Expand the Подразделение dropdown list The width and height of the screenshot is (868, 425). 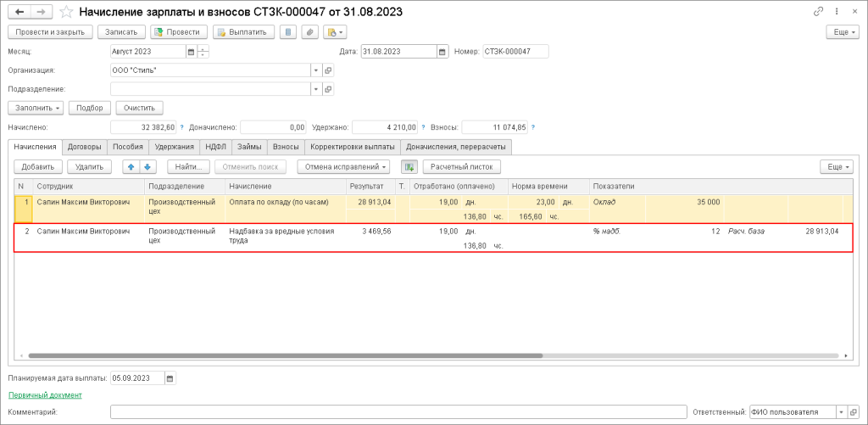316,89
